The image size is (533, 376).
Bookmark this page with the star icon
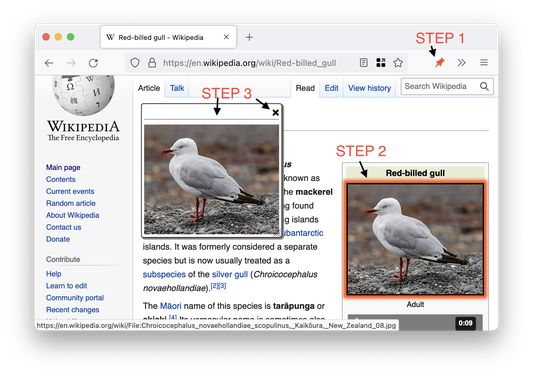398,63
